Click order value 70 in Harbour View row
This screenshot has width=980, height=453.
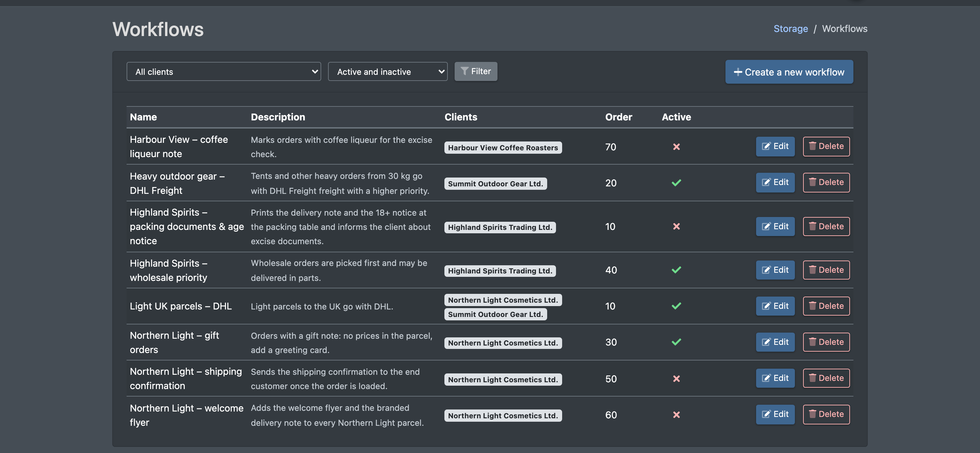click(610, 147)
